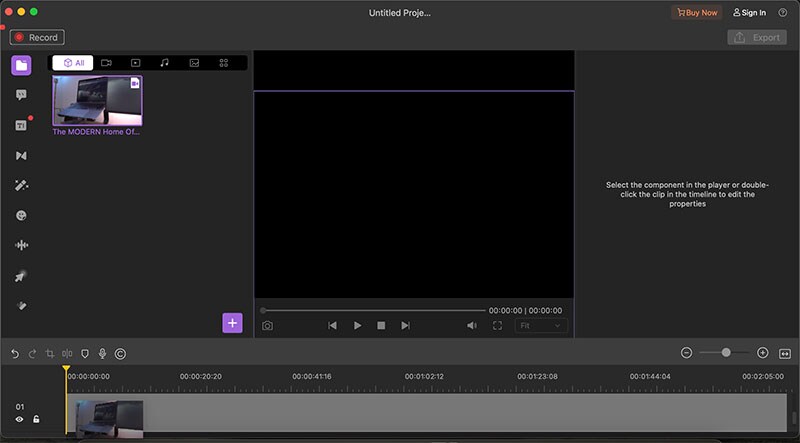Play the preview
Screen dimensions: 800x443
pyautogui.click(x=358, y=326)
